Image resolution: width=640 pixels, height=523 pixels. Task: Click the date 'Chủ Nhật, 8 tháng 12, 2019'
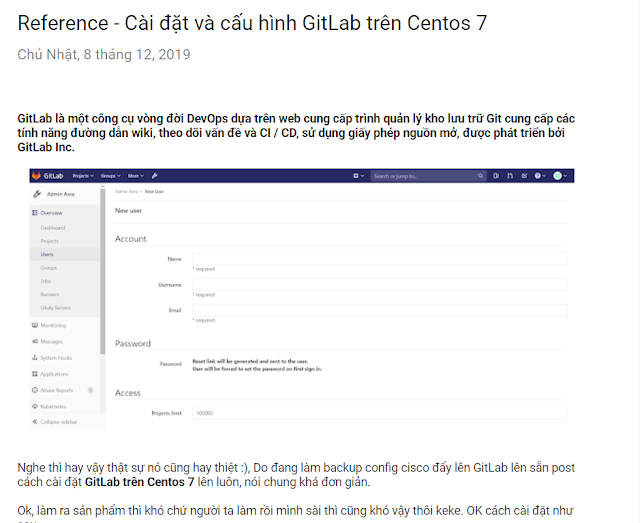click(x=104, y=54)
